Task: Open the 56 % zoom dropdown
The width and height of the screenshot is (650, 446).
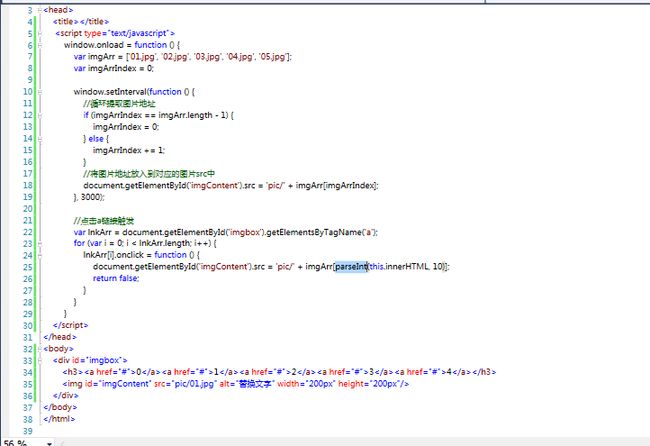Action: tap(49, 443)
